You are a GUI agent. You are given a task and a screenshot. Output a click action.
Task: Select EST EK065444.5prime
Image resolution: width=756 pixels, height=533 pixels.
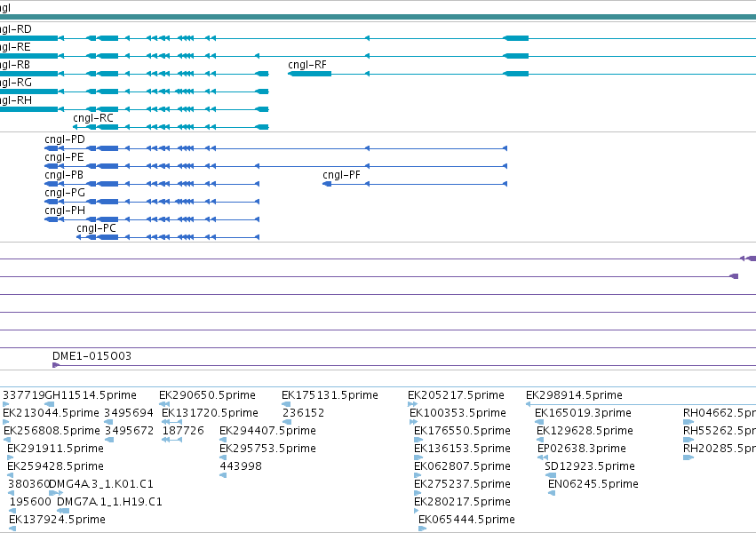click(x=466, y=520)
